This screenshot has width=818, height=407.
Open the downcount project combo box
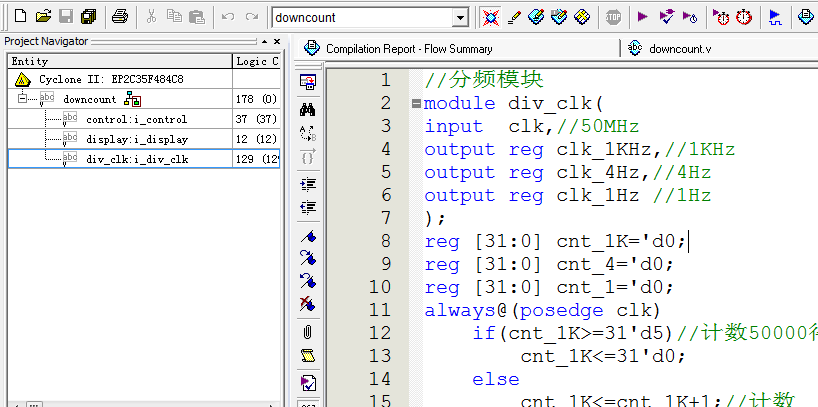tap(460, 18)
